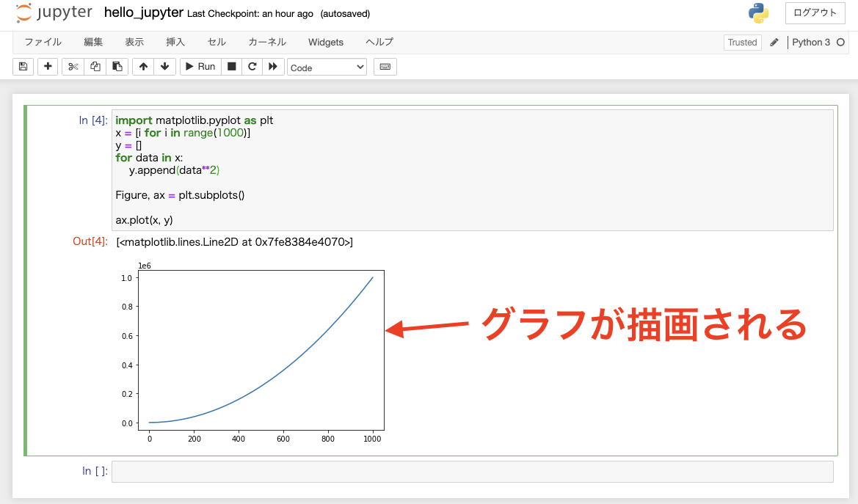Viewport: 858px width, 504px height.
Task: Click the empty input cell at bottom
Action: [x=472, y=472]
